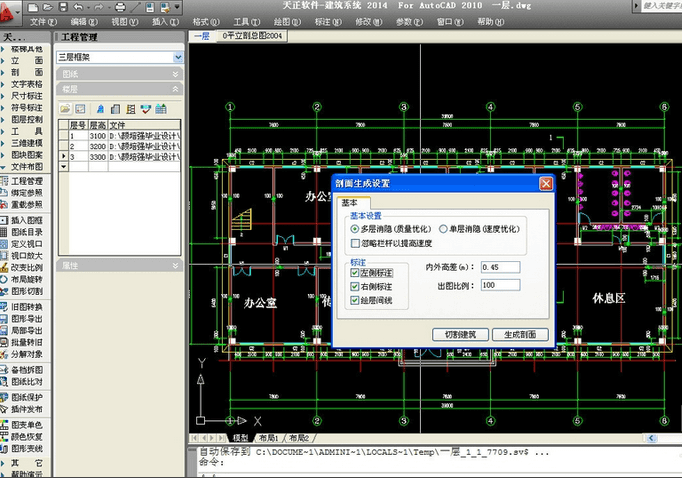
Task: Uncheck the 左侧标注 checkbox
Action: tap(354, 273)
